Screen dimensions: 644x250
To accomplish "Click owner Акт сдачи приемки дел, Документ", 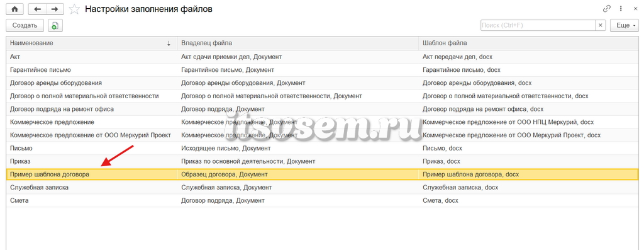I will [x=231, y=57].
